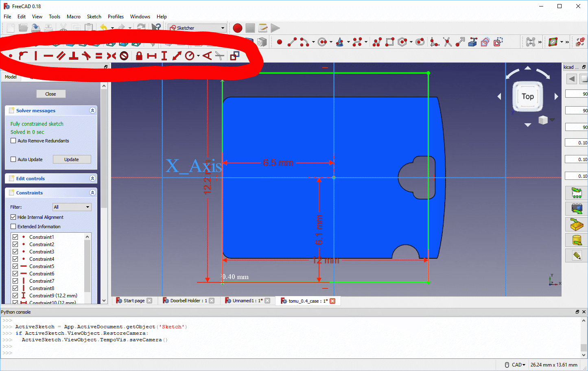588x371 pixels.
Task: Apply a perpendicular constraint
Action: coord(74,56)
